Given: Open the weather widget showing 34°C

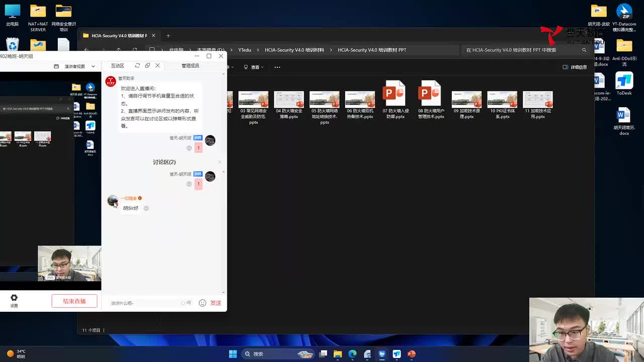Looking at the screenshot, I should (16, 354).
